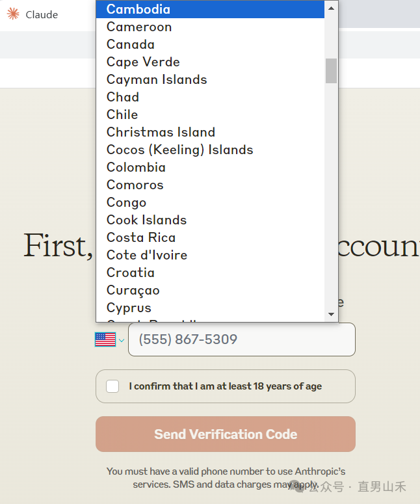The width and height of the screenshot is (420, 504).
Task: Select Cambodia from the country list
Action: tap(138, 9)
